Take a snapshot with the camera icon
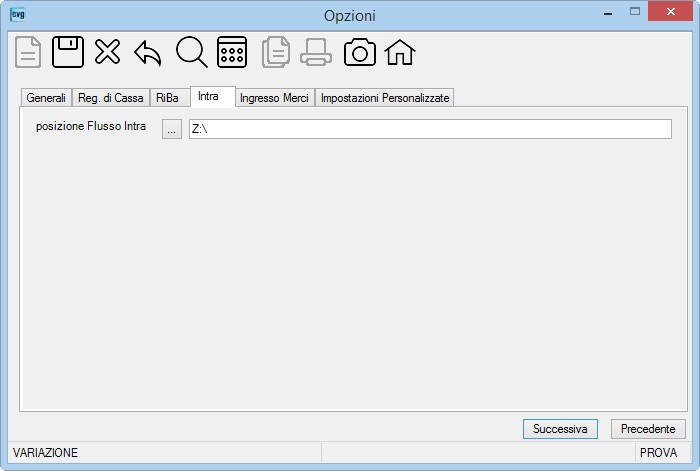700x471 pixels. (359, 52)
